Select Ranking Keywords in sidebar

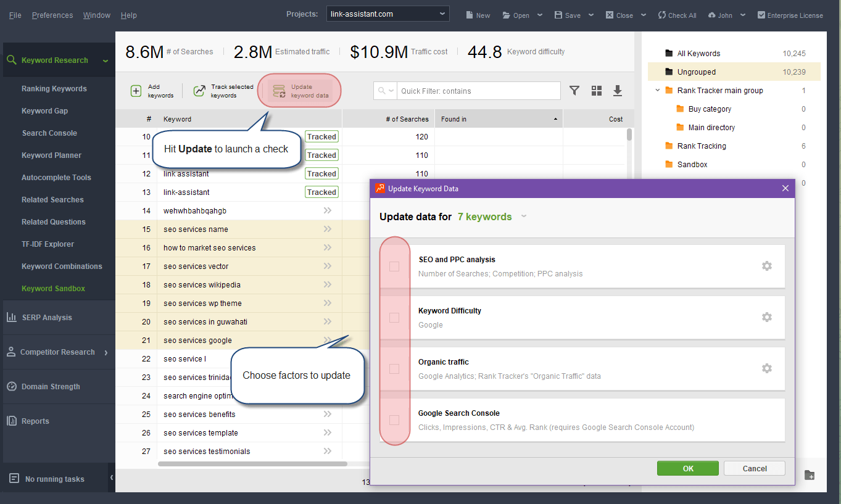[54, 89]
